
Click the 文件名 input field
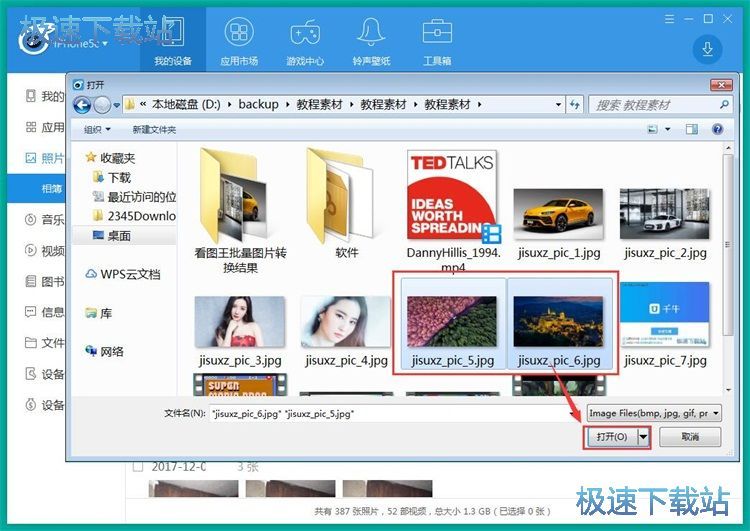[389, 414]
